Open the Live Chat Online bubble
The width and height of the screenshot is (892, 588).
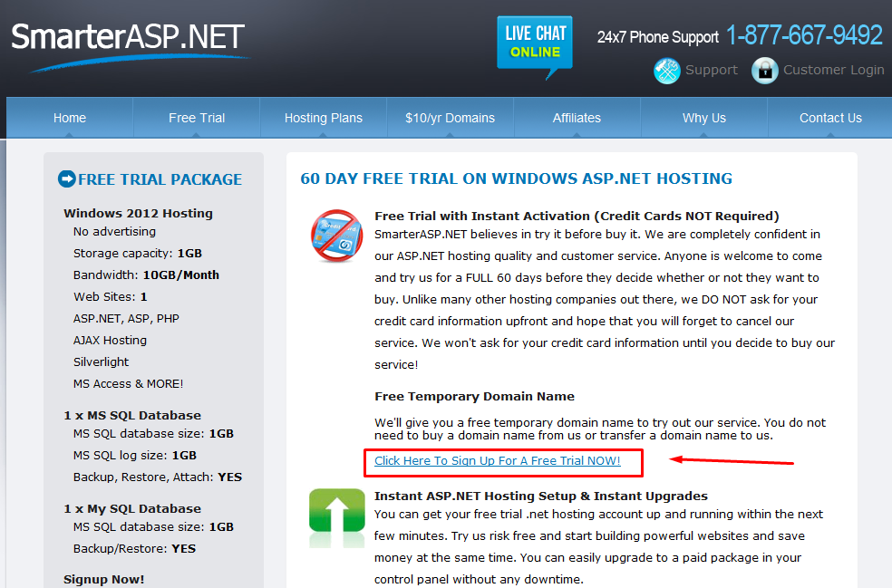535,47
